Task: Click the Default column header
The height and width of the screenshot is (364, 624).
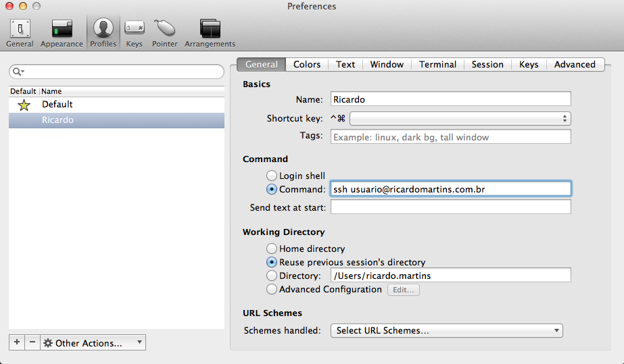Action: (23, 91)
